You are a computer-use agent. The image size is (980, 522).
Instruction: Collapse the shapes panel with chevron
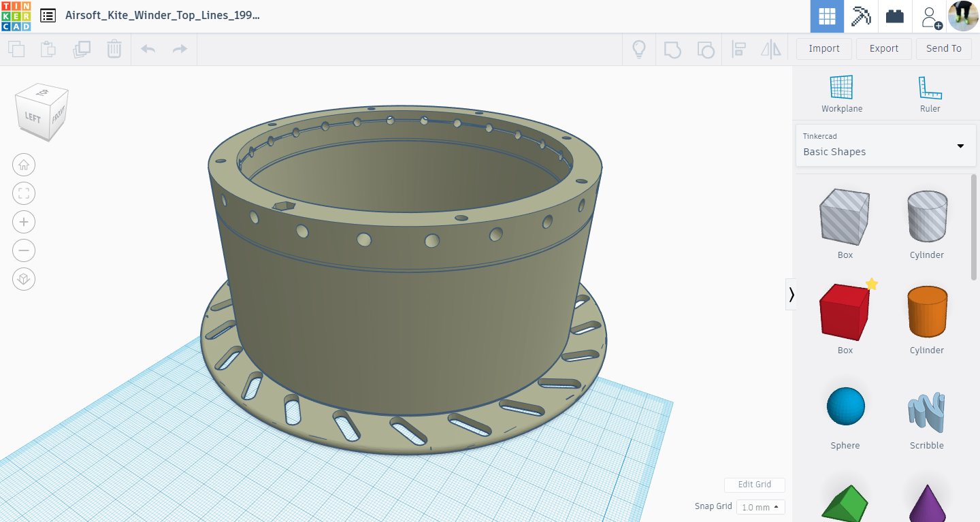791,294
